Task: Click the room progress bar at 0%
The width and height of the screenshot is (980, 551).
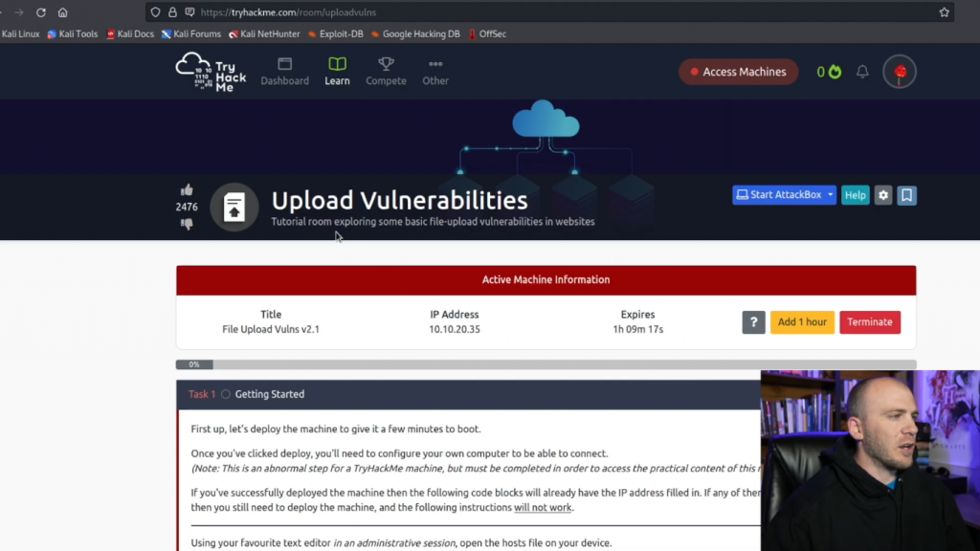Action: (x=546, y=364)
